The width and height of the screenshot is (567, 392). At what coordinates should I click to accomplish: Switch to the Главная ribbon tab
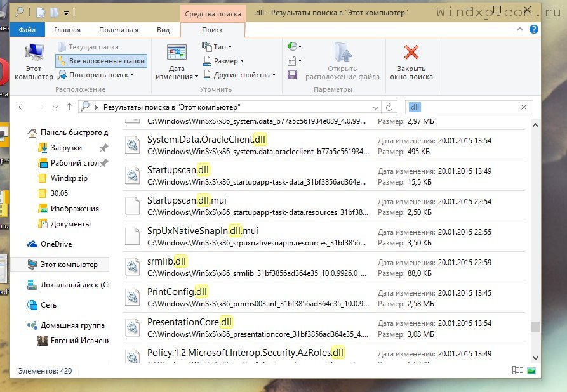pyautogui.click(x=67, y=30)
